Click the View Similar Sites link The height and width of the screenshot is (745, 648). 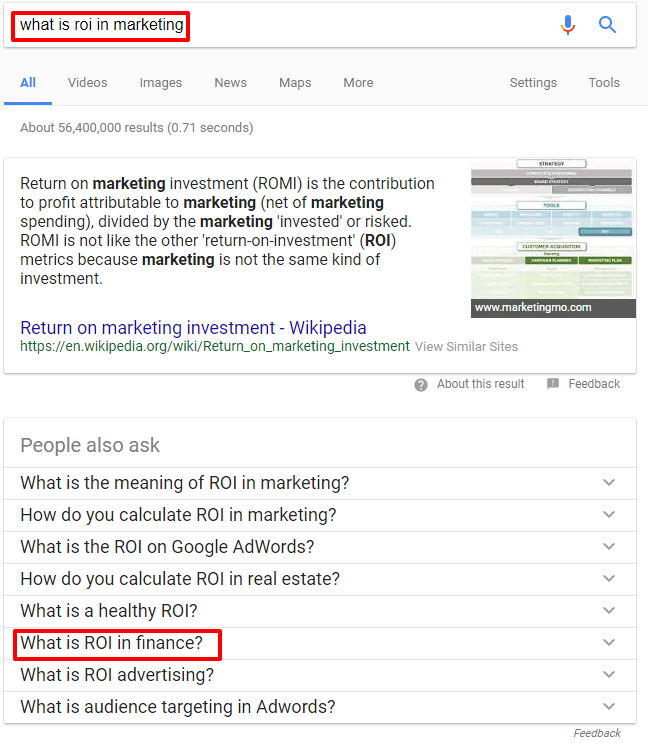pos(466,347)
